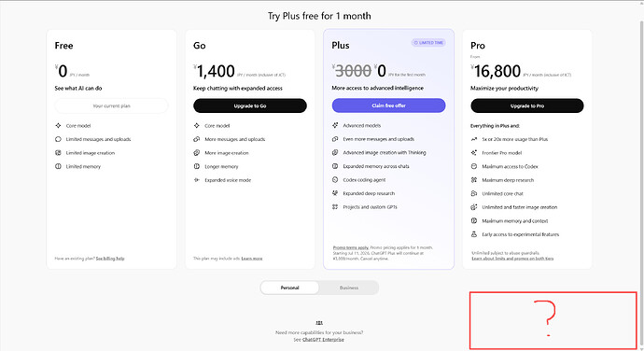
Task: Click the struck-through 3000 price
Action: pyautogui.click(x=353, y=71)
